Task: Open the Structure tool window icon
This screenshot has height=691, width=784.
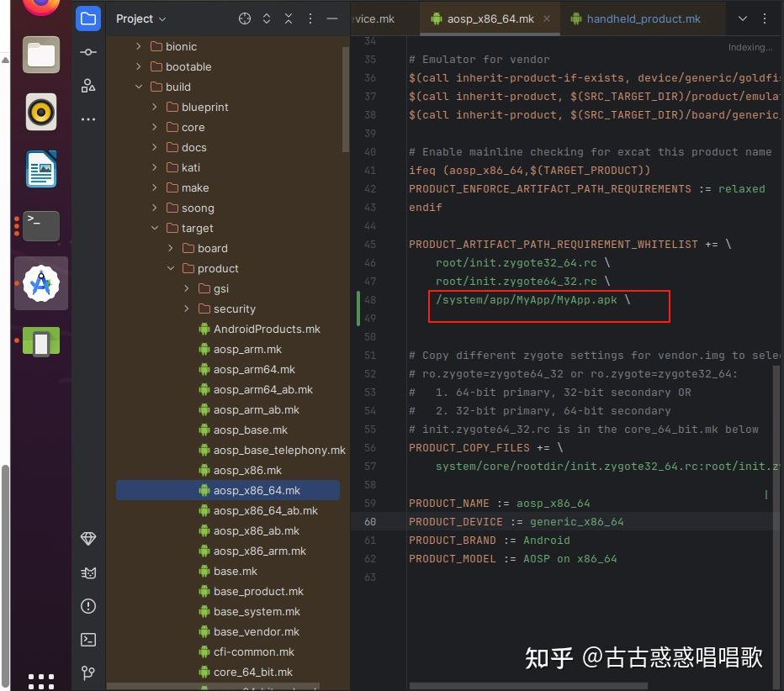Action: 88,86
